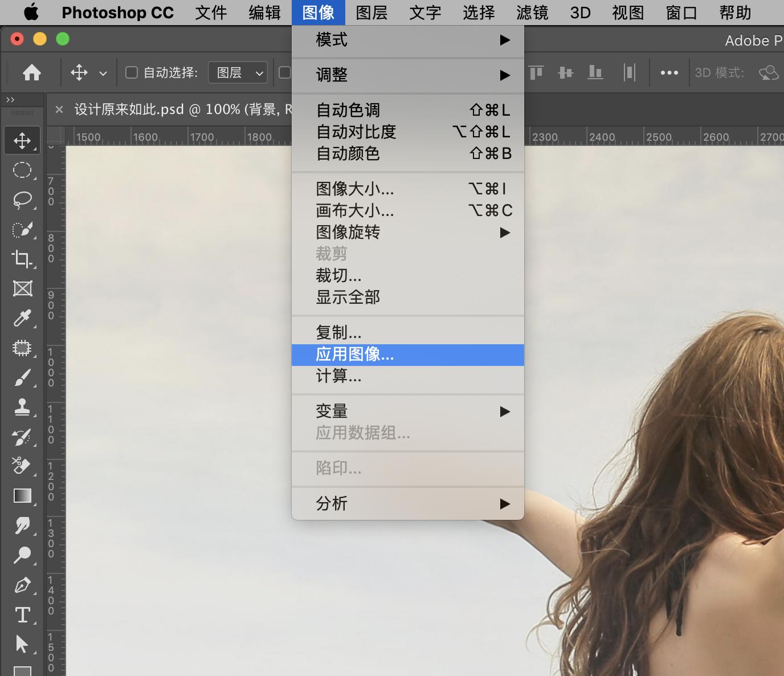Select the Move tool
This screenshot has height=676, width=784.
[x=22, y=140]
